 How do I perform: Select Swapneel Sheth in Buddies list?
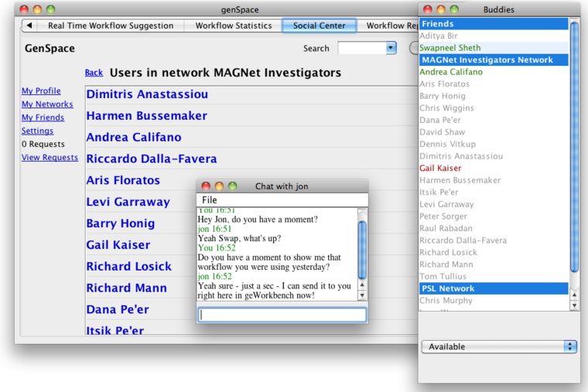click(450, 48)
